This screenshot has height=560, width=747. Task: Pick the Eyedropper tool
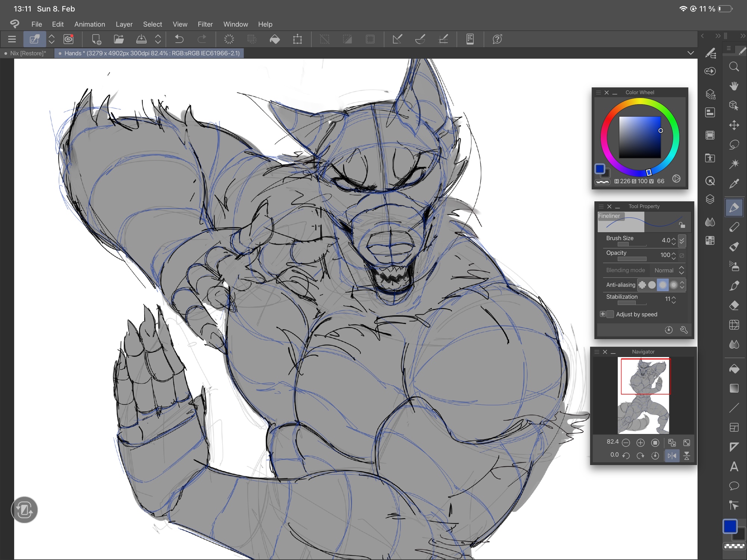(x=734, y=183)
